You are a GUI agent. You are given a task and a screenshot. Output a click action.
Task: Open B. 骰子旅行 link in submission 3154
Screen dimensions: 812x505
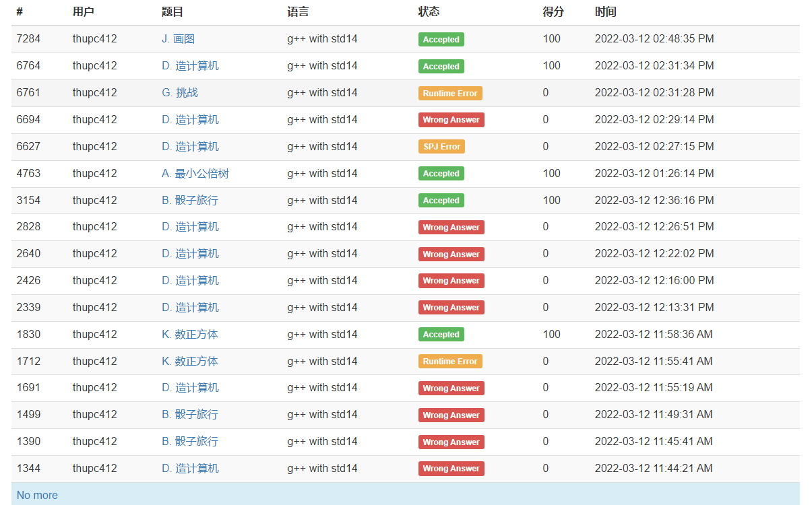189,201
